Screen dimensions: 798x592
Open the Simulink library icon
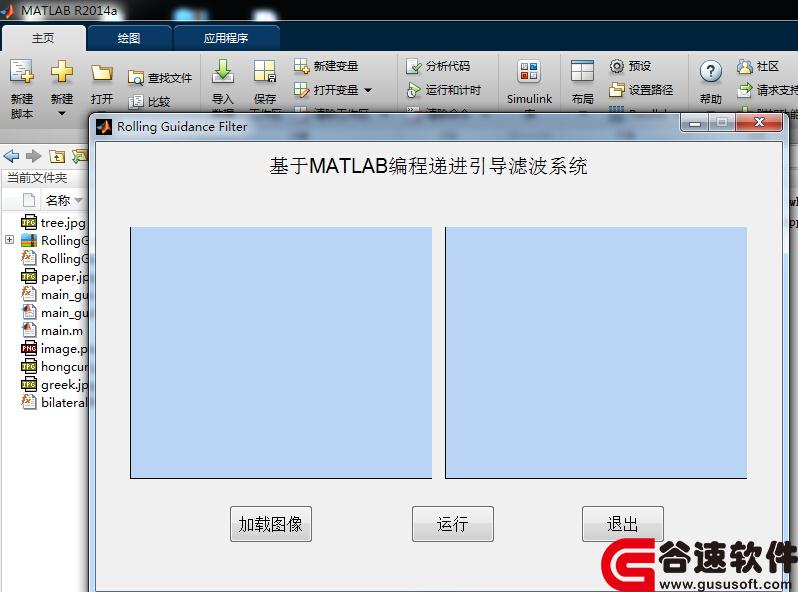(x=529, y=71)
